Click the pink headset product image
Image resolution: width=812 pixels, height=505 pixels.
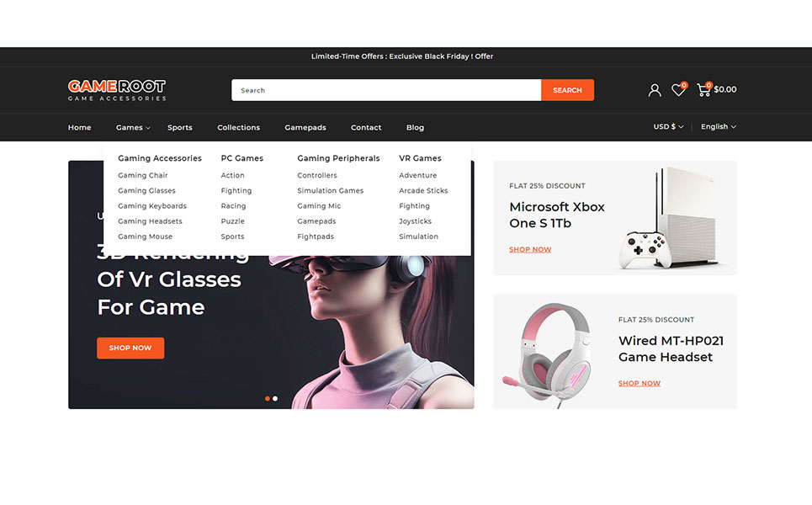tap(549, 354)
